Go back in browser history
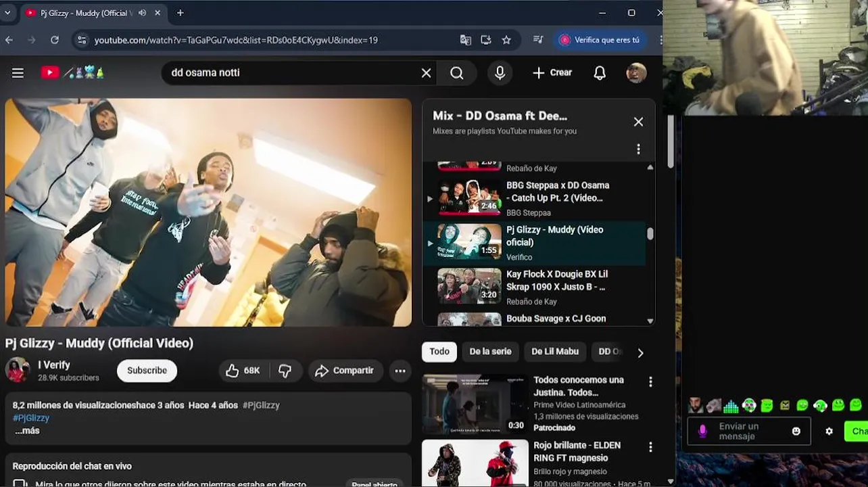Screen dimensions: 868x487 [x=9, y=40]
